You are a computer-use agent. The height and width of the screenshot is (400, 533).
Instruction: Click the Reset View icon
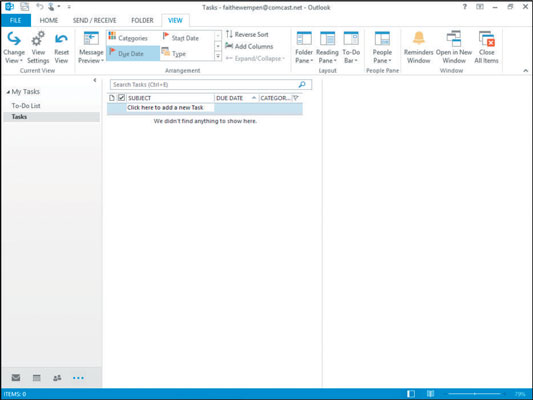pyautogui.click(x=61, y=39)
